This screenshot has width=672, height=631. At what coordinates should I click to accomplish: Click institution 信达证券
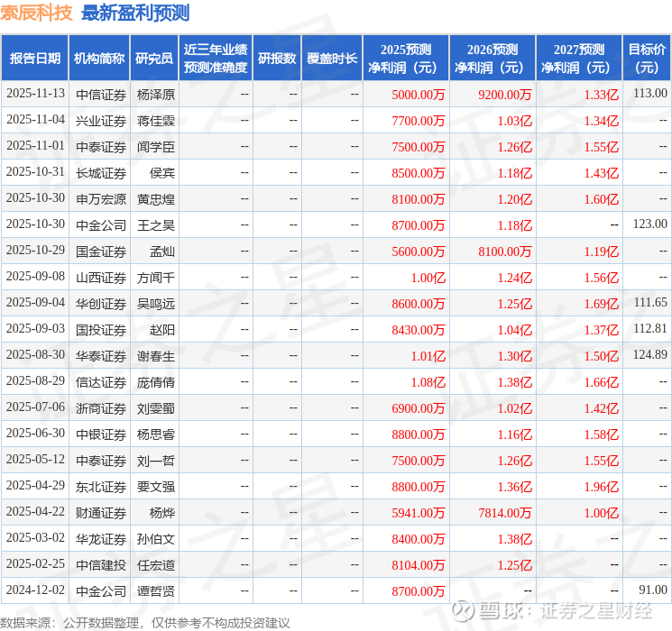[x=101, y=382]
